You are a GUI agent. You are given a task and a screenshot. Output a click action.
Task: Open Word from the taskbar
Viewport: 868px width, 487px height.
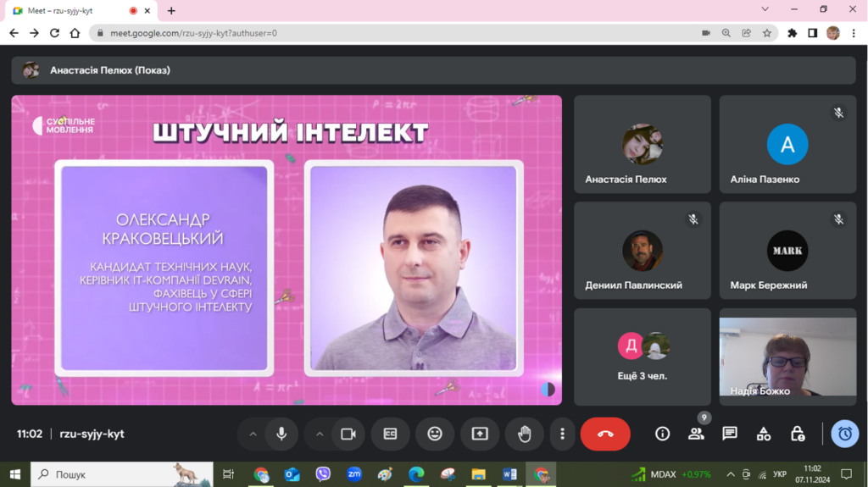[x=509, y=474]
